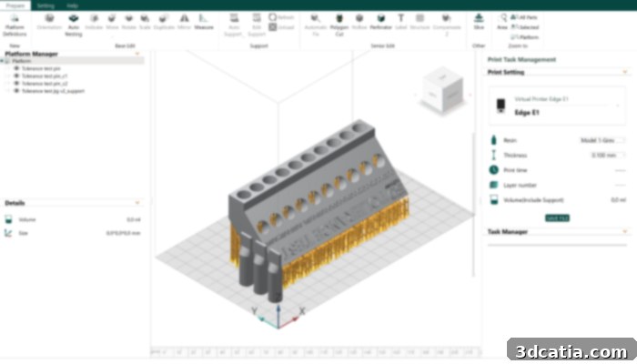Viewport: 637px width, 364px height.
Task: Open Edit Support
Action: [257, 25]
